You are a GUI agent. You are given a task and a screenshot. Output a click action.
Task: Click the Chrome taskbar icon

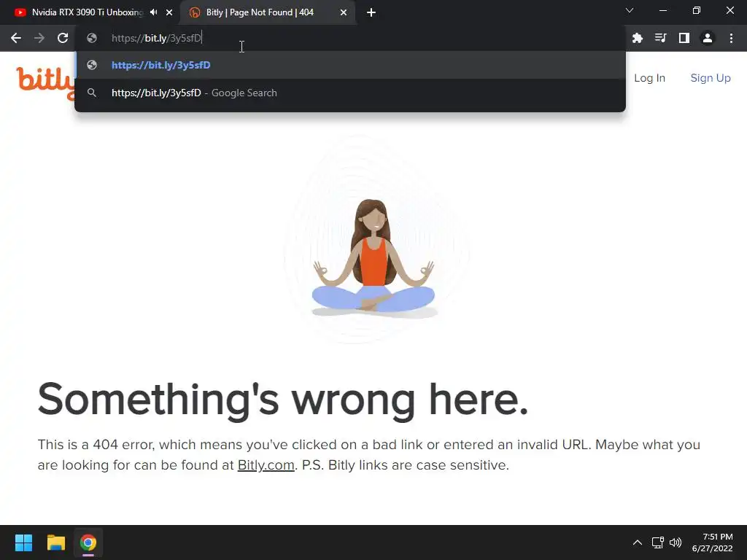(88, 542)
